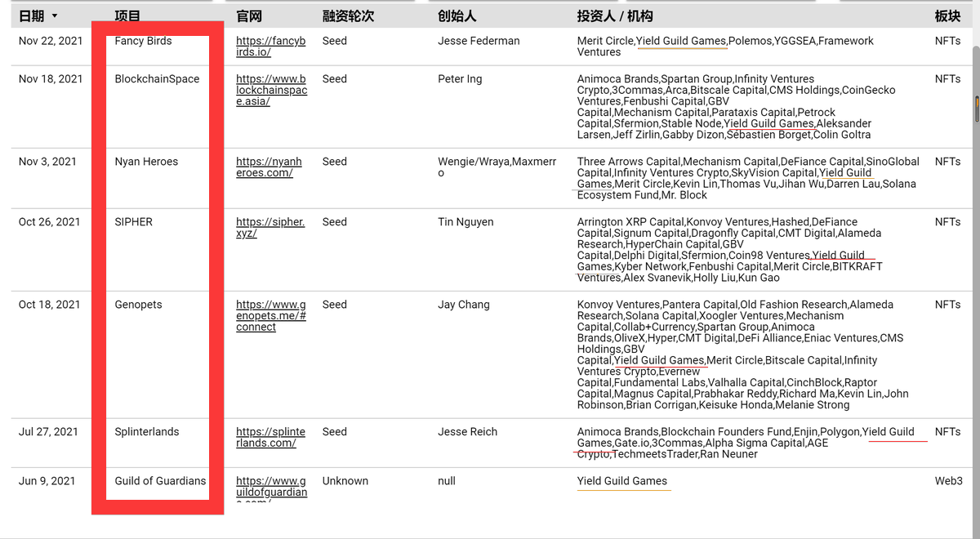Click Yield Guild Games under Guild of Guardians
980x539 pixels.
(623, 481)
